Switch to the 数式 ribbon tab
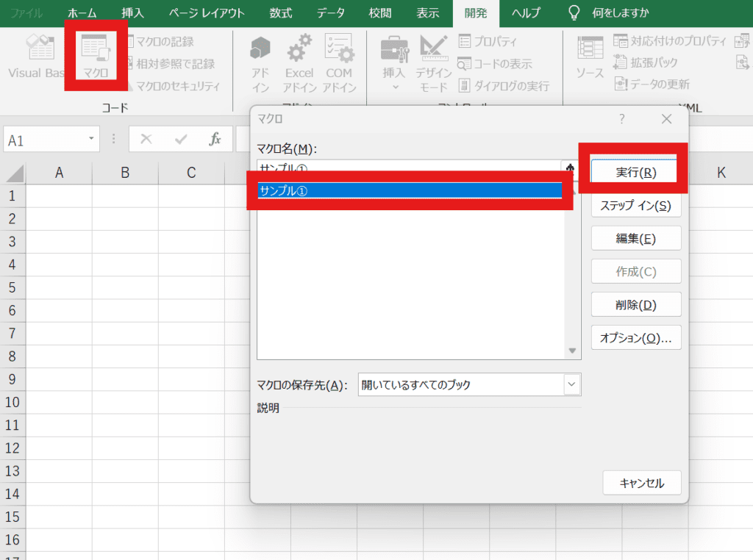The image size is (753, 560). pos(280,13)
